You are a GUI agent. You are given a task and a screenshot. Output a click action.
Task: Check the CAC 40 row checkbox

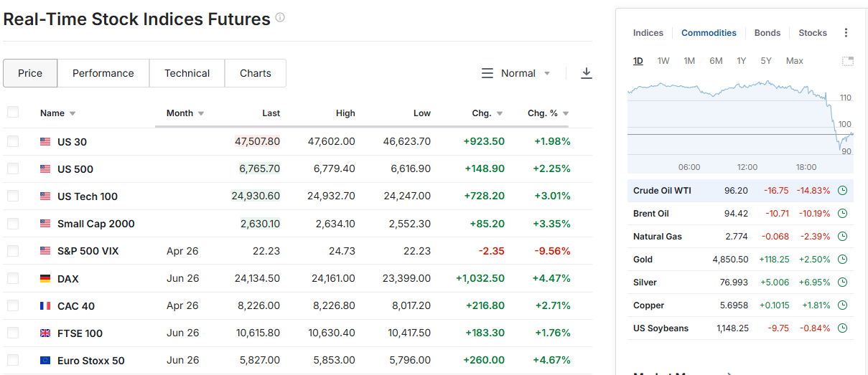(x=13, y=305)
